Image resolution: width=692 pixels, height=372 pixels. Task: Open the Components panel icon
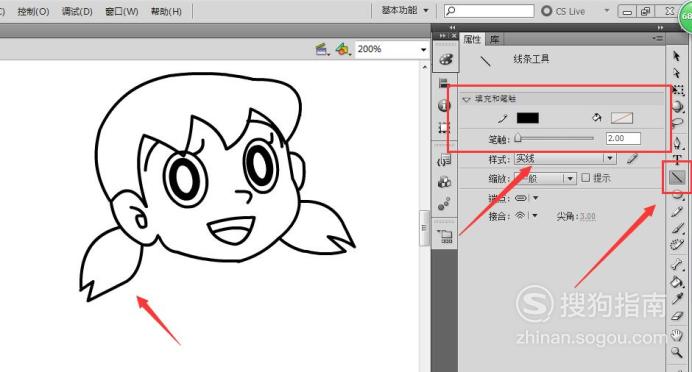coord(444,182)
